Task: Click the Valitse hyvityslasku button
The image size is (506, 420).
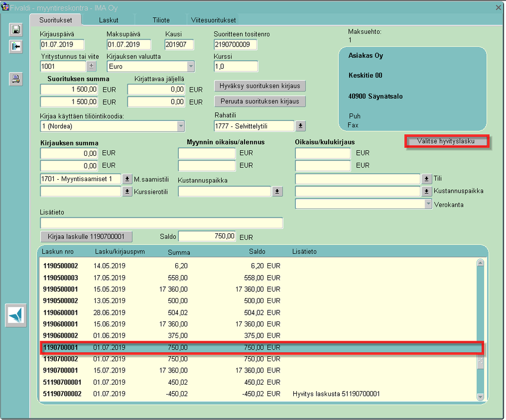Action: 446,141
